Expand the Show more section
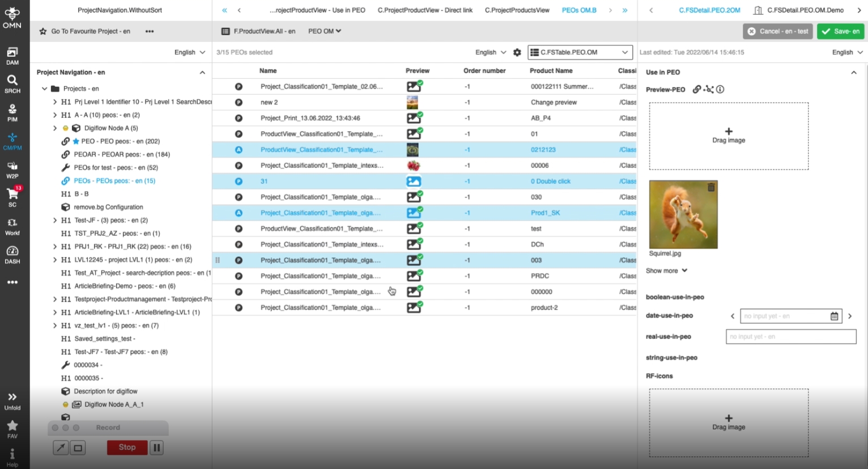 pos(666,271)
